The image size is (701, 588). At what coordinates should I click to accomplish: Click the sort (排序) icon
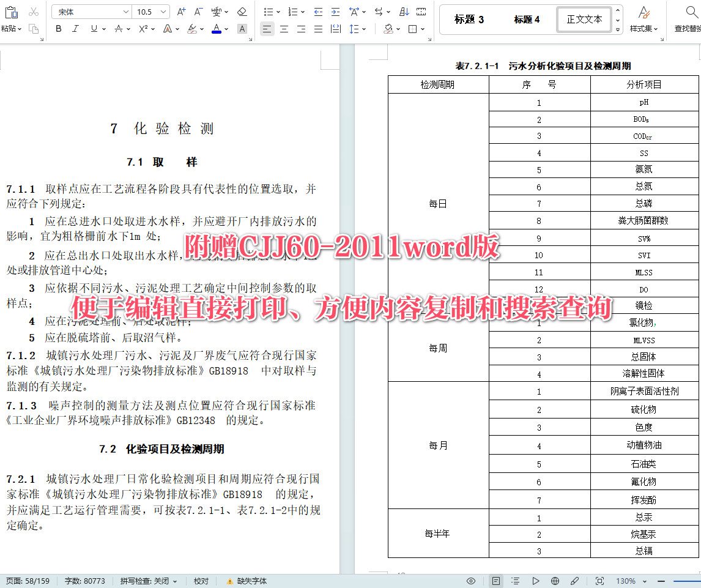(404, 12)
